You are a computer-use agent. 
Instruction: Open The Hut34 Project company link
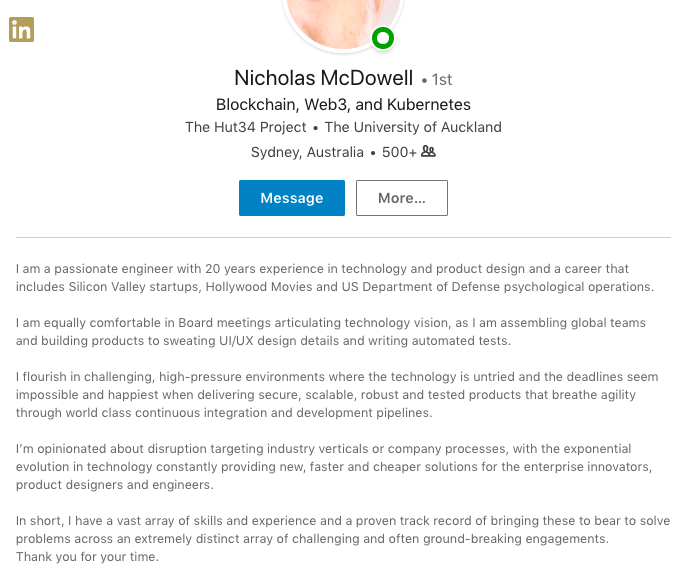click(x=246, y=127)
